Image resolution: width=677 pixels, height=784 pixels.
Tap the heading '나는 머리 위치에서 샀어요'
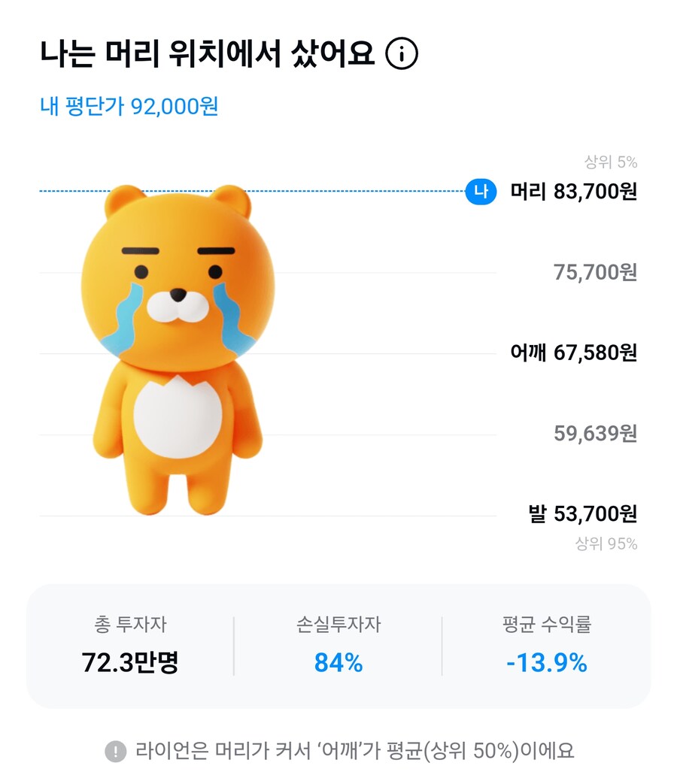(x=207, y=53)
